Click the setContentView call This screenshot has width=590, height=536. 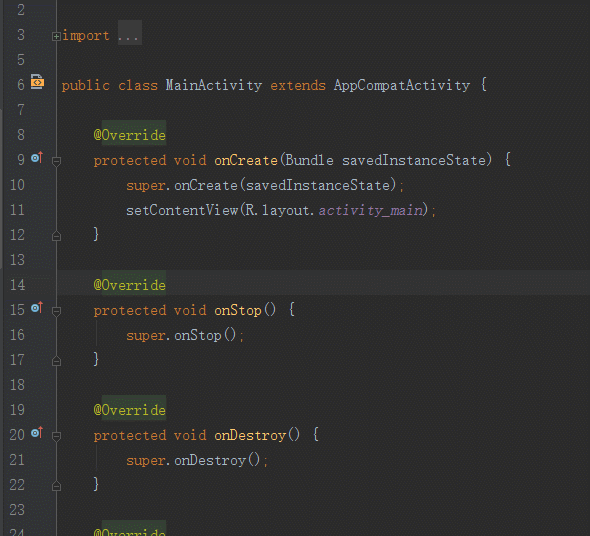click(x=182, y=210)
